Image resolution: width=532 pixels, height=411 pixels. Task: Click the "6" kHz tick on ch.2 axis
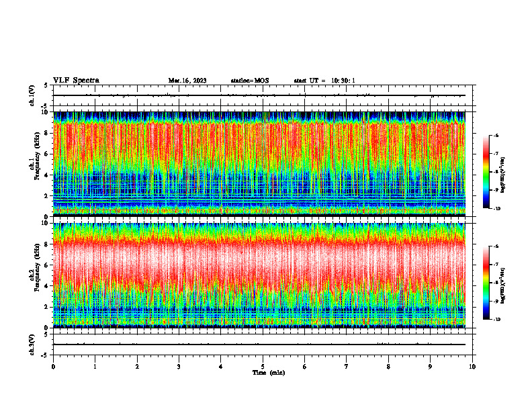click(x=47, y=265)
